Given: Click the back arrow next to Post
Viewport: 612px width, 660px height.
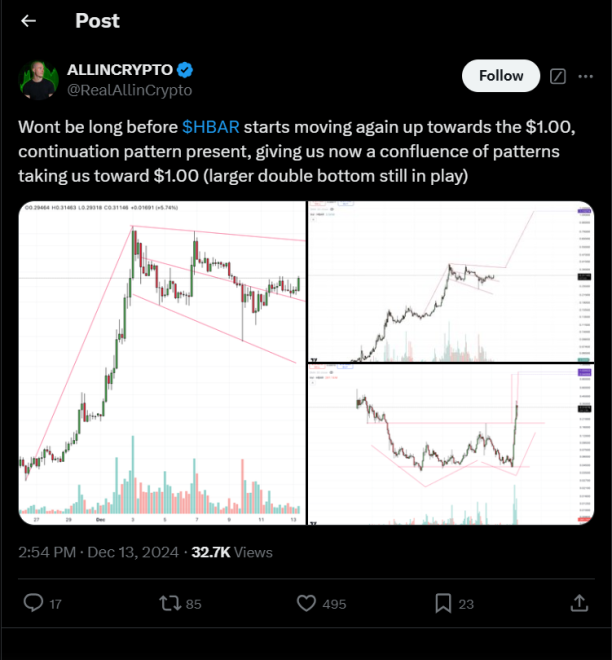Looking at the screenshot, I should 29,21.
